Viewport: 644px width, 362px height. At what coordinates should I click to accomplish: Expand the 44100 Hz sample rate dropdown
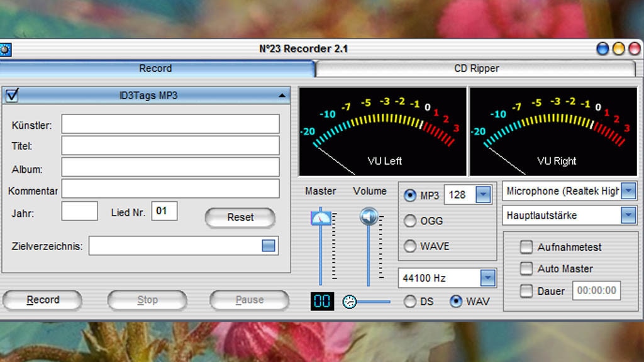(x=487, y=277)
